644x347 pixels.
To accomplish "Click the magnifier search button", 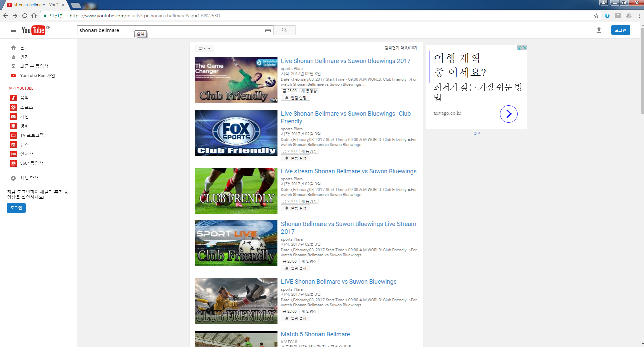I will tap(284, 30).
